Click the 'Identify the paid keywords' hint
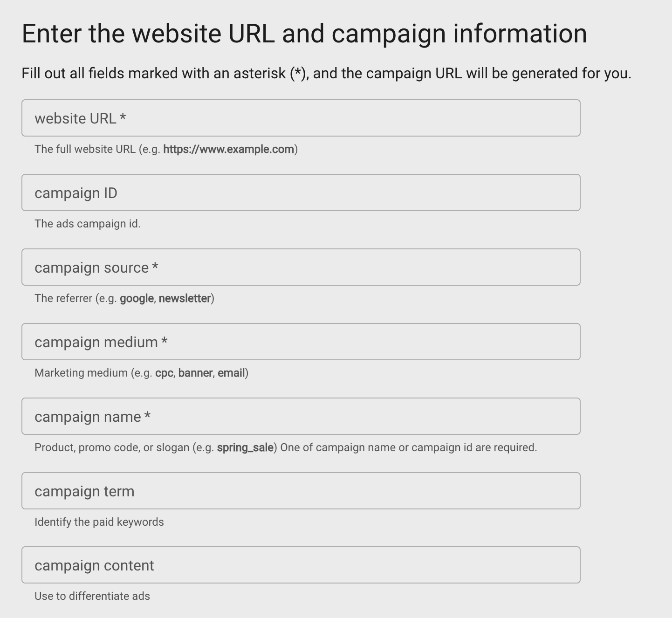 point(99,522)
